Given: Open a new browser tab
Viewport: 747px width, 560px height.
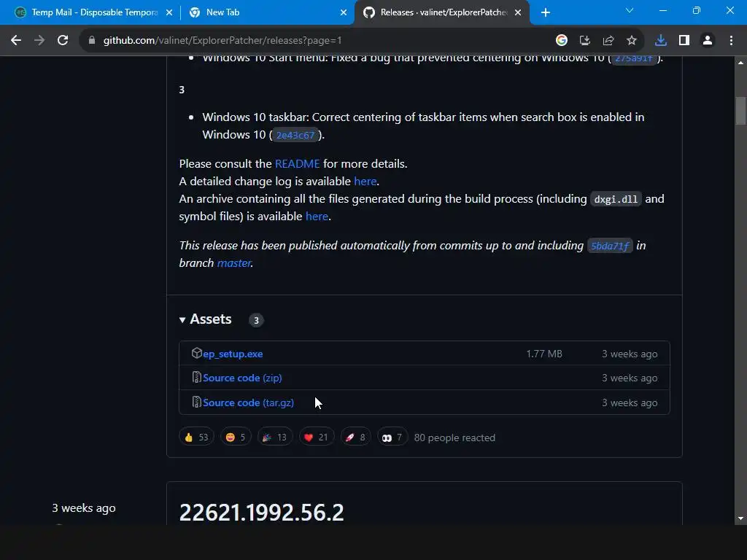Looking at the screenshot, I should click(546, 12).
